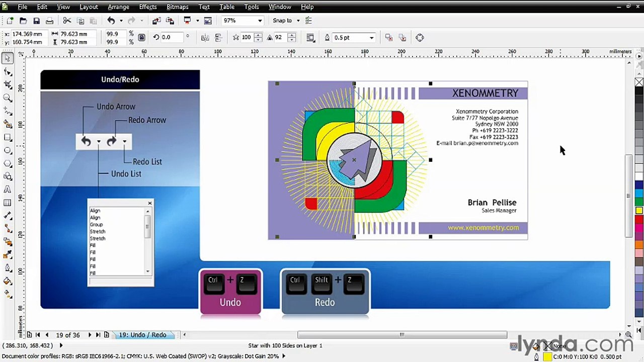Open the Undo list dropdown arrow
The image size is (644, 362).
click(x=121, y=21)
